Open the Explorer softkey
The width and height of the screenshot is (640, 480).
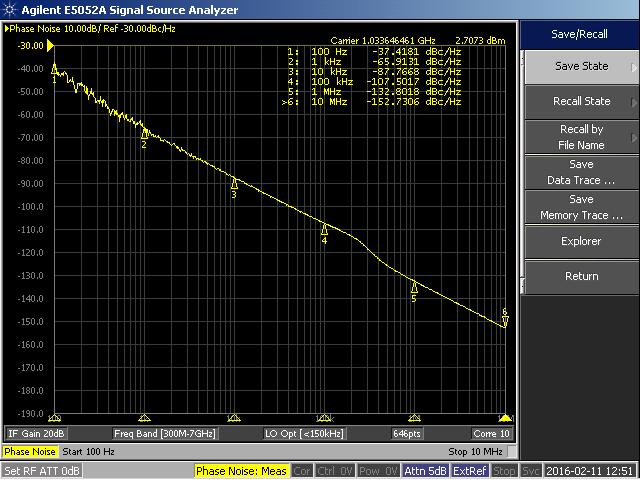point(581,241)
